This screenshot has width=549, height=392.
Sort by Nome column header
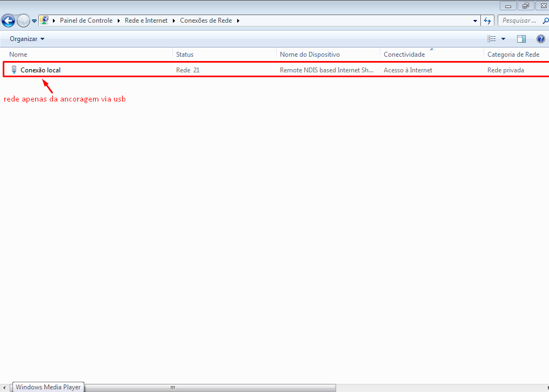(88, 54)
